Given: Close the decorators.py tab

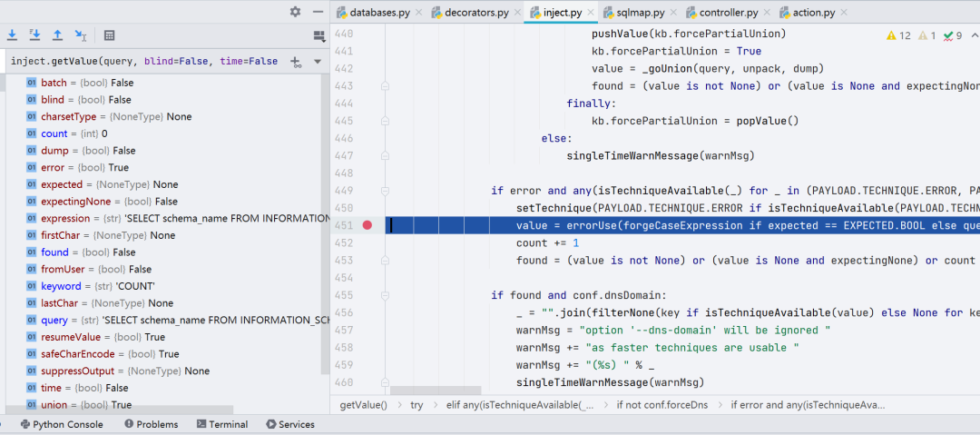Looking at the screenshot, I should tap(516, 13).
